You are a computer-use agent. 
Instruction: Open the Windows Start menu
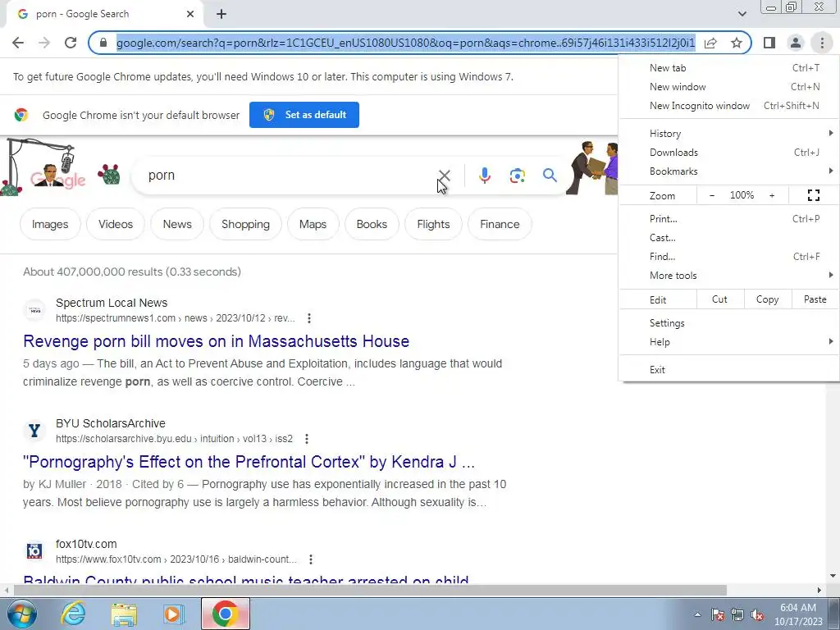click(21, 614)
